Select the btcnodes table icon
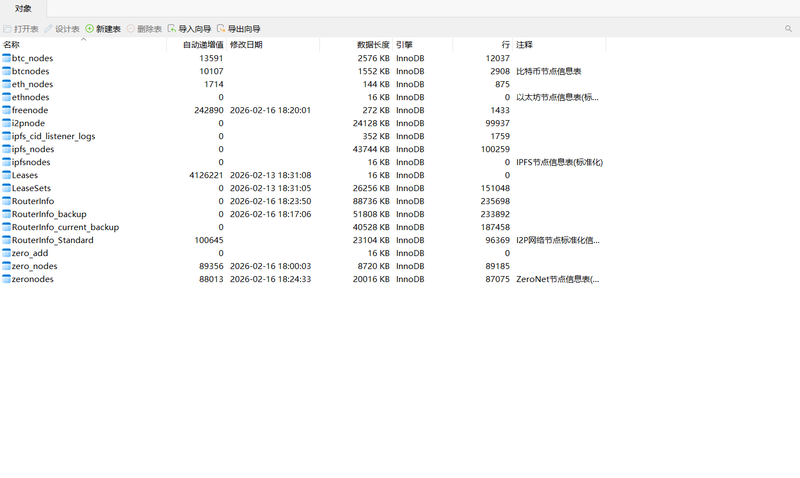Image resolution: width=800 pixels, height=478 pixels. [6, 71]
